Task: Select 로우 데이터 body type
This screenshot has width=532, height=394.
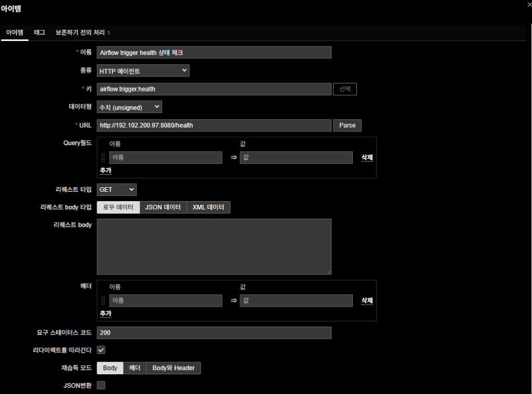Action: pyautogui.click(x=118, y=207)
